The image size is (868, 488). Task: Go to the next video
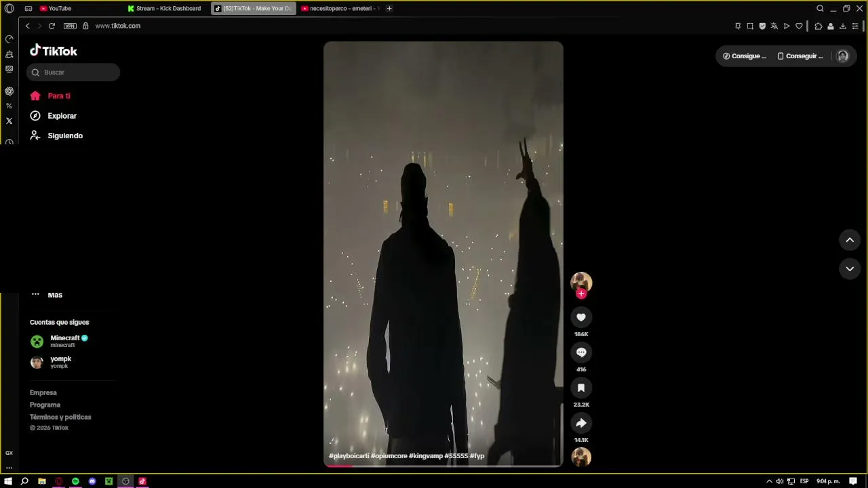coord(850,269)
